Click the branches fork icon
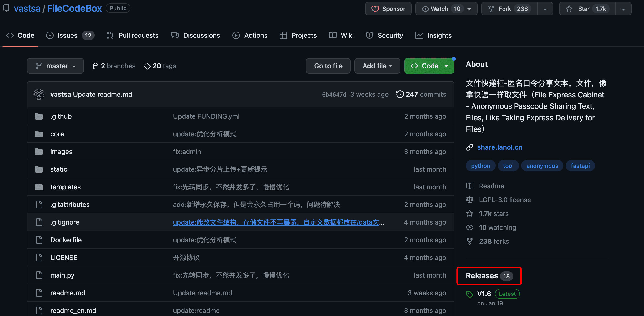The image size is (644, 316). (x=95, y=66)
